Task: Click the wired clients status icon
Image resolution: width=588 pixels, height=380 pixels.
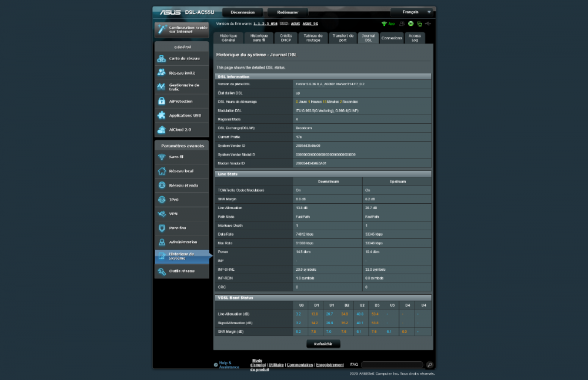Action: [419, 24]
